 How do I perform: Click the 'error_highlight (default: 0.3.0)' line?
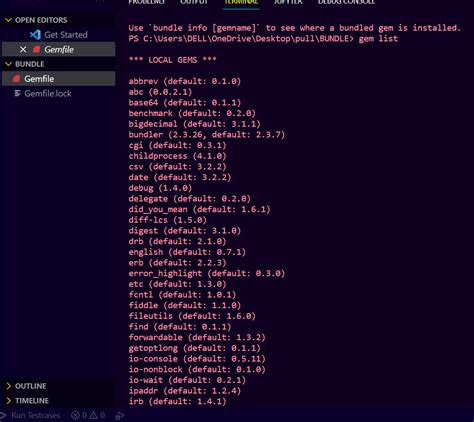[x=207, y=273]
